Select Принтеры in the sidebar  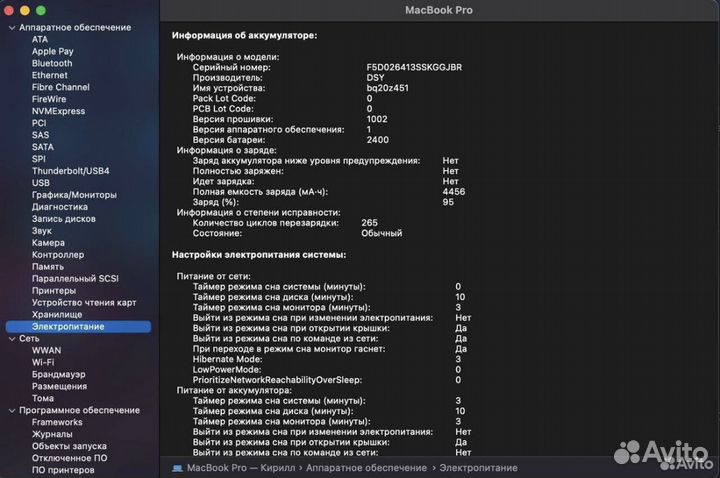54,291
